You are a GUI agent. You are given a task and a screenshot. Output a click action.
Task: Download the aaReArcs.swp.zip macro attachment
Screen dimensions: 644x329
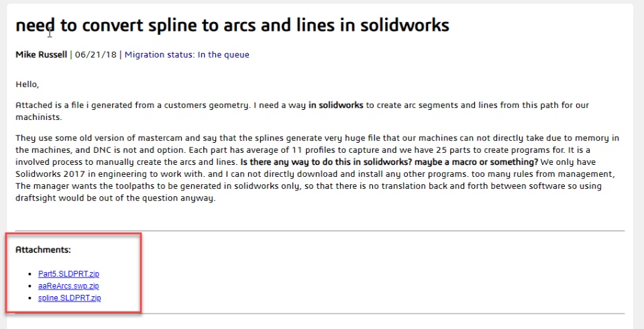tap(68, 286)
